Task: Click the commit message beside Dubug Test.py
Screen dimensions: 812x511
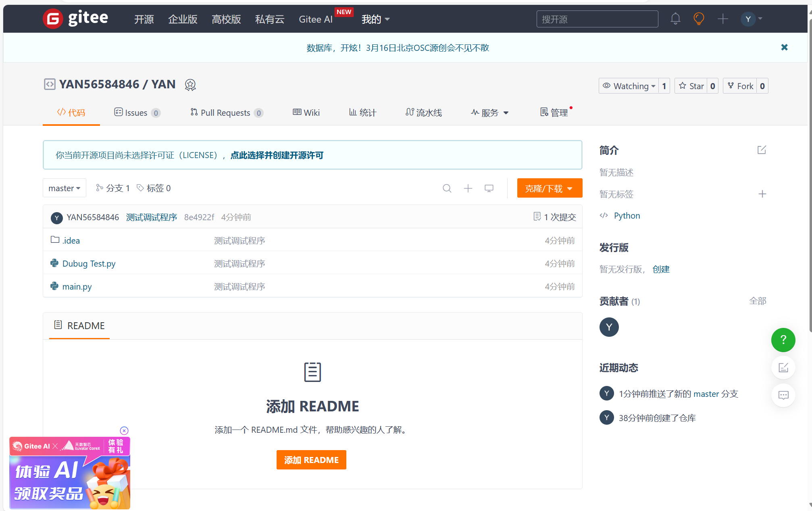Action: (239, 263)
